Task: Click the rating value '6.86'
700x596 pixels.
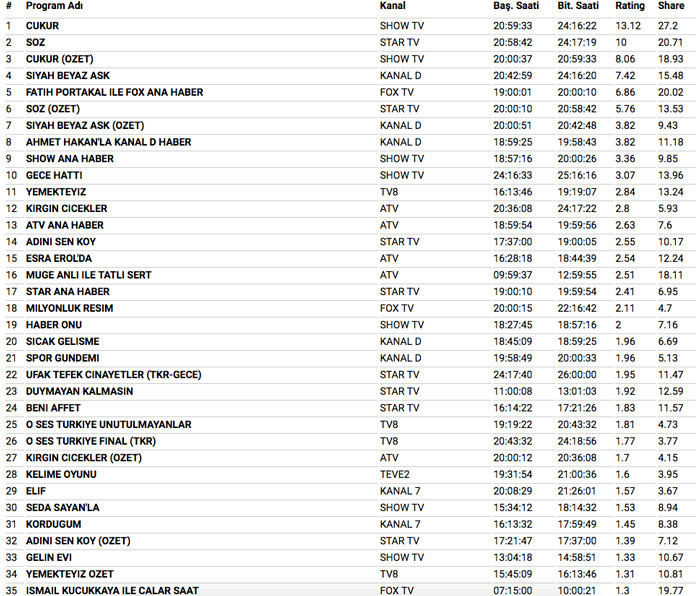Action: point(625,92)
